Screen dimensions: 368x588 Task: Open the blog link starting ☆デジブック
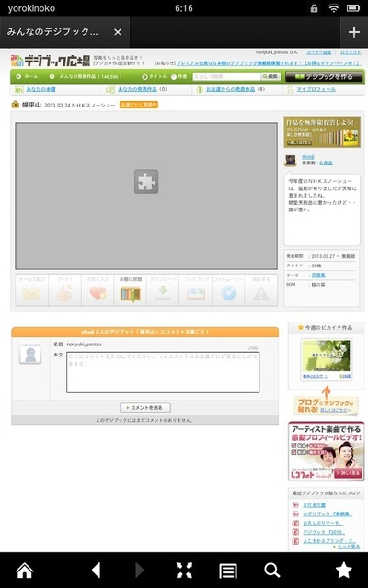328,514
